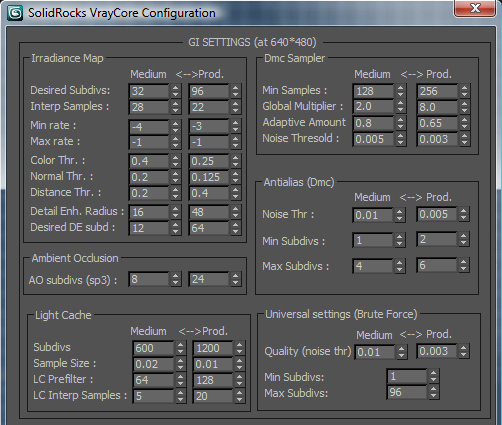
Task: Adjust Medium Desired Subdivs spinner arrows
Action: (x=175, y=91)
